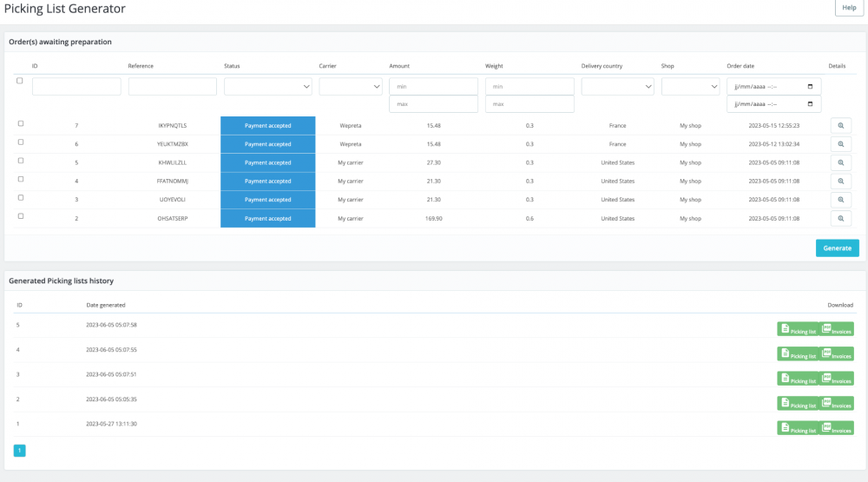The image size is (868, 482).
Task: Download picking list for history ID 5
Action: coord(798,329)
